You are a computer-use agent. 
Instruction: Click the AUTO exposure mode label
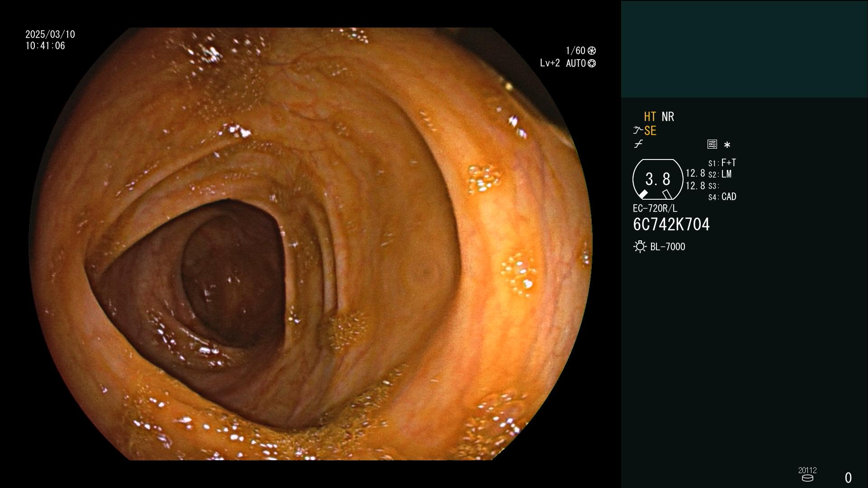[x=576, y=63]
